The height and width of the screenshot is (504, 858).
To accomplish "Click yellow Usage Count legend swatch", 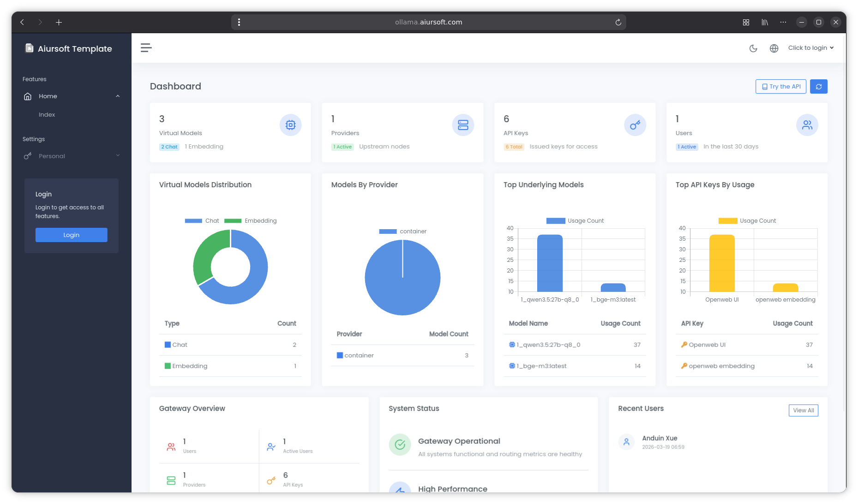I will point(727,221).
